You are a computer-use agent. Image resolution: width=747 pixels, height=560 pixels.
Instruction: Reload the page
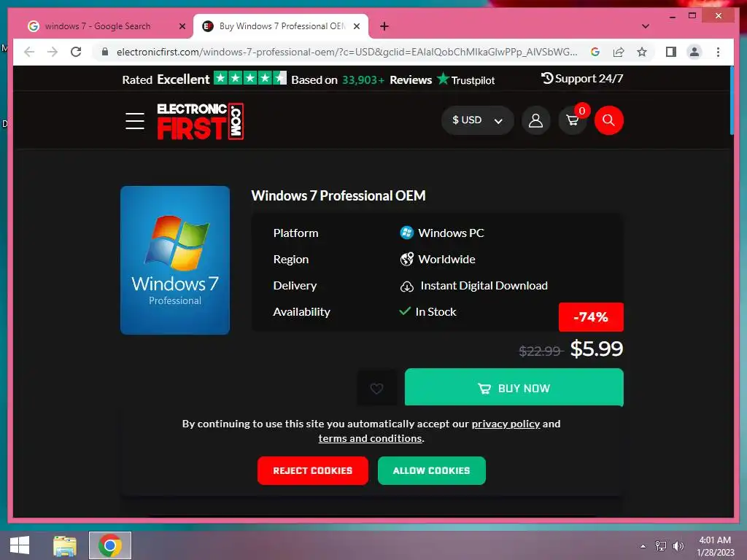coord(76,52)
